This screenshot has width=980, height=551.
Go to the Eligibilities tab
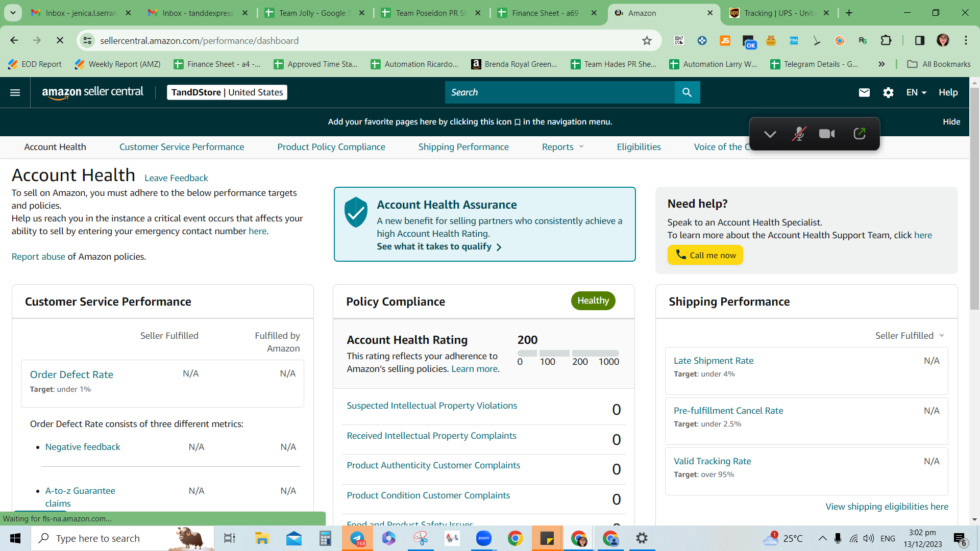[639, 147]
